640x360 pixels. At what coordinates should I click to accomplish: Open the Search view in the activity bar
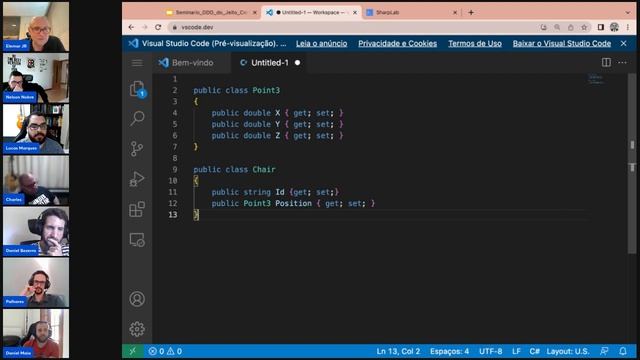(137, 118)
